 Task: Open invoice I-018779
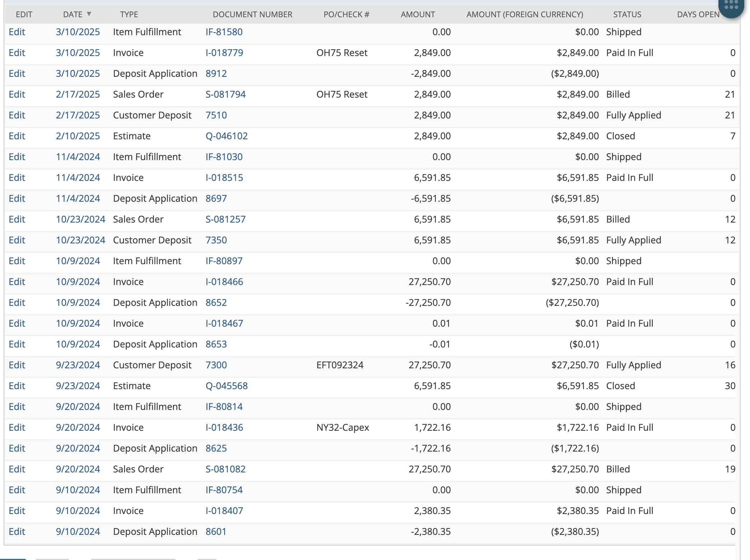(224, 53)
